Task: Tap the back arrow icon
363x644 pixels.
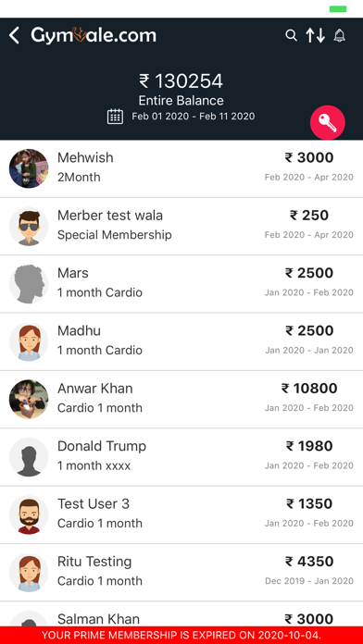Action: tap(14, 35)
